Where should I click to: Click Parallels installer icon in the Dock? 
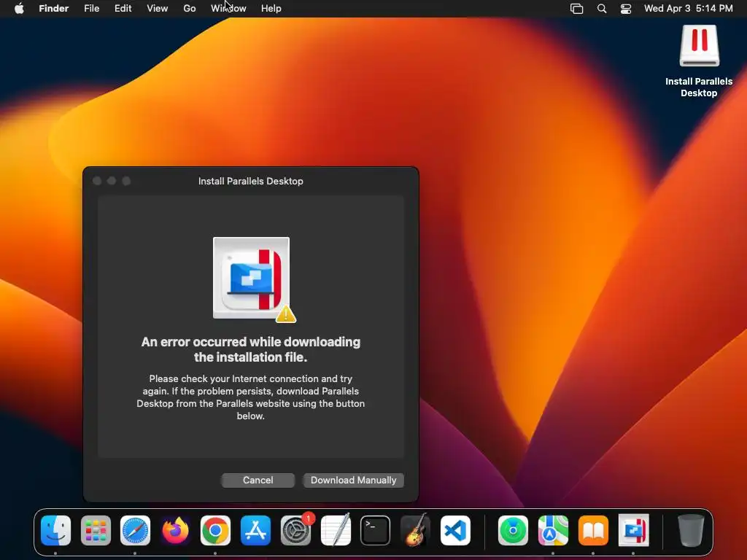634,530
